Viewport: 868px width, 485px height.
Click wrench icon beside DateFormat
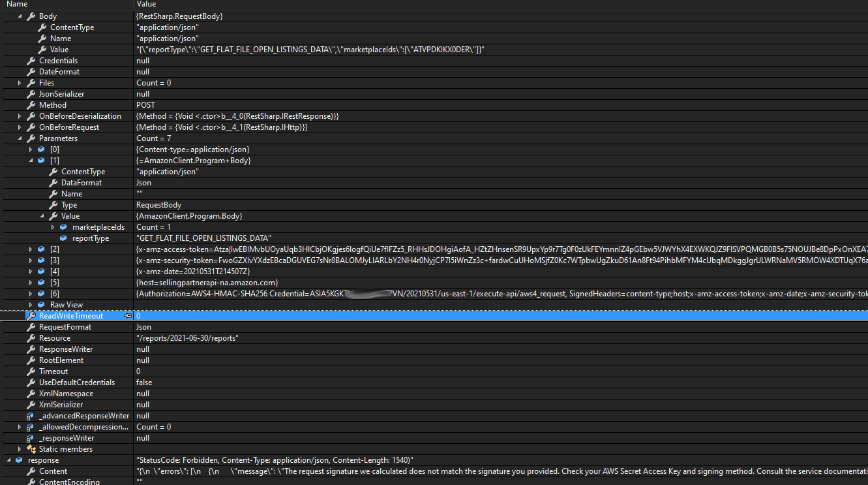click(x=31, y=72)
